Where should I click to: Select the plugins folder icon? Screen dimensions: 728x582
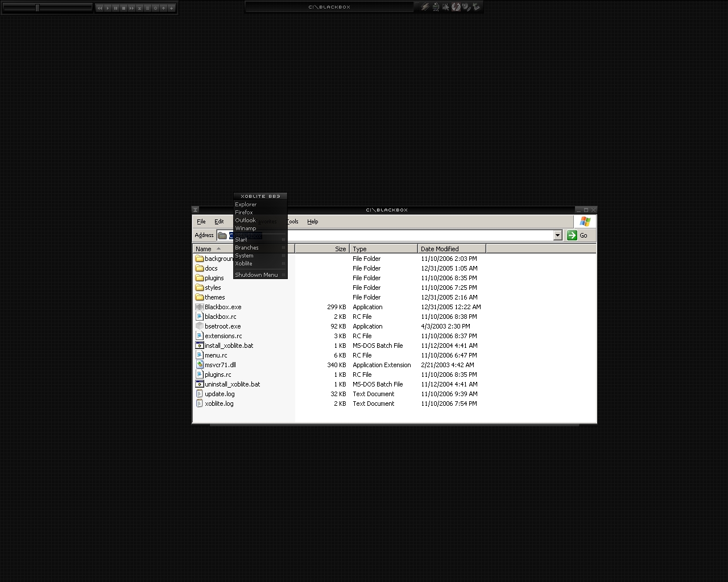(200, 278)
